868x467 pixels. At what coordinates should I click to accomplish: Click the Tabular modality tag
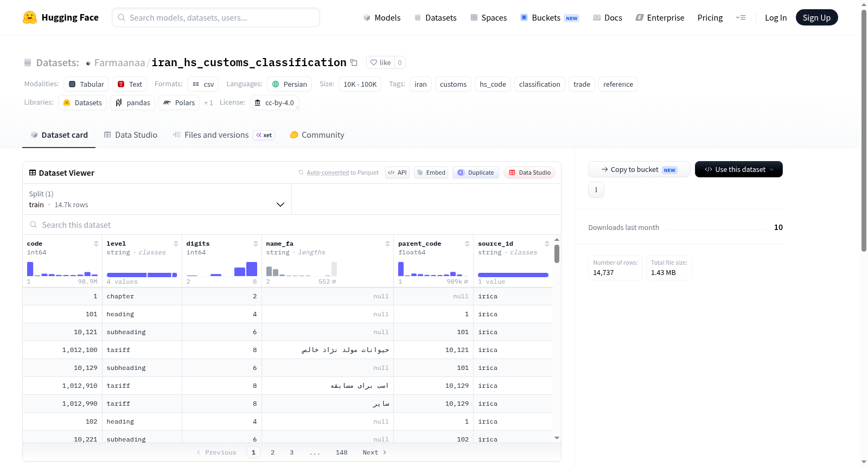click(86, 84)
